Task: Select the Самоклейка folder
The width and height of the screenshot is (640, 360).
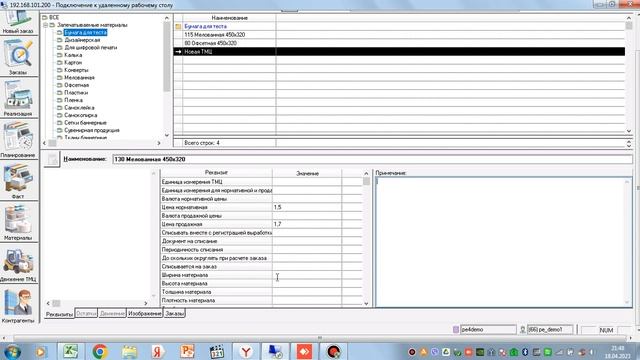Action: tap(79, 108)
